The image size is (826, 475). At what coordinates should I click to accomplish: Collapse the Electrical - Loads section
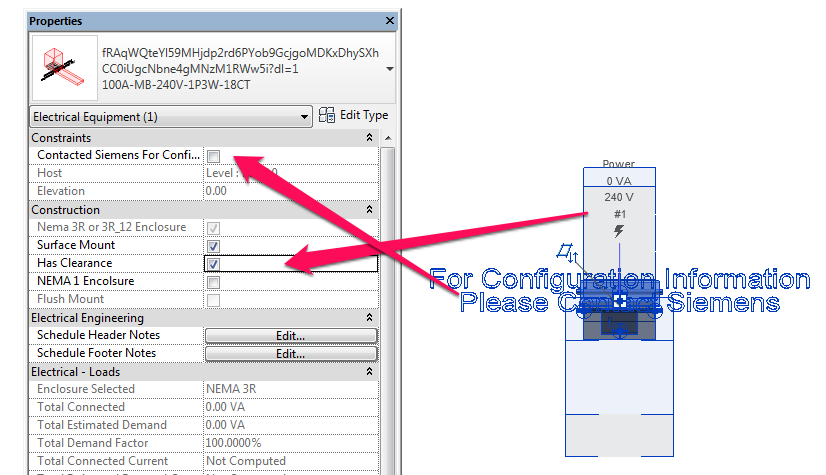[369, 372]
